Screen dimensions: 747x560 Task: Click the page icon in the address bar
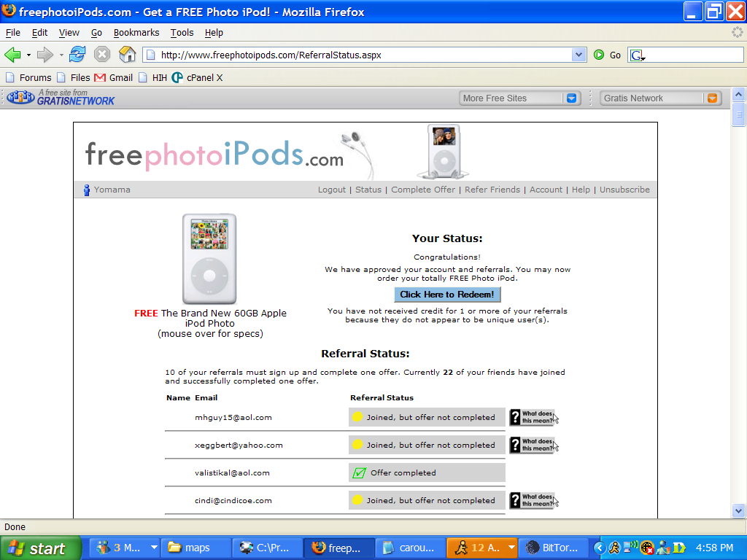coord(150,55)
